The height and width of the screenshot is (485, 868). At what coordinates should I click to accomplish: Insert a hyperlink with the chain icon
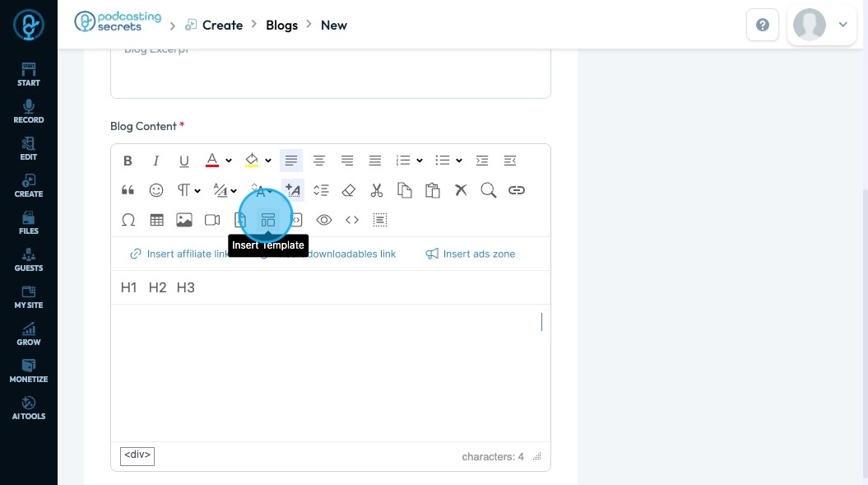coord(517,190)
